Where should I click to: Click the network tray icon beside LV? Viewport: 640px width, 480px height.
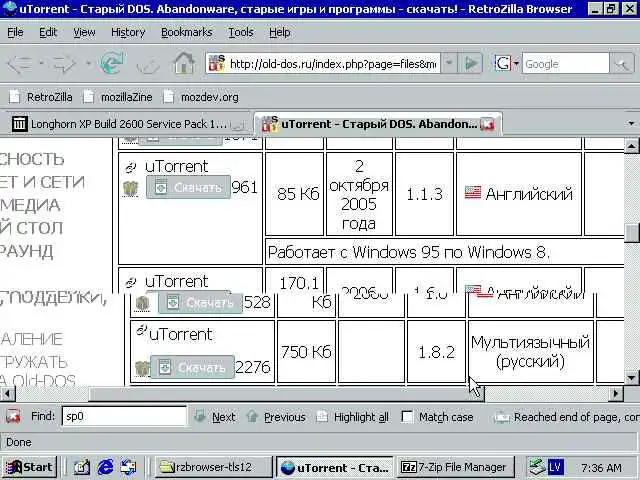pyautogui.click(x=537, y=467)
